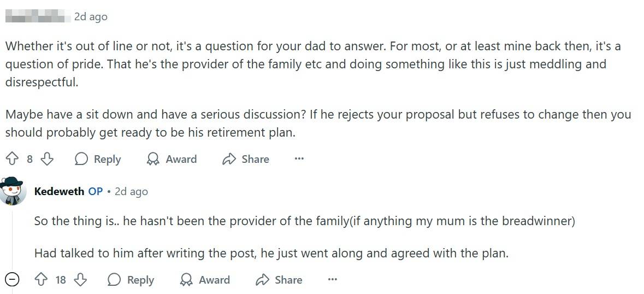The height and width of the screenshot is (294, 644).
Task: Collapse Kedeweth's reply thread
Action: click(12, 280)
